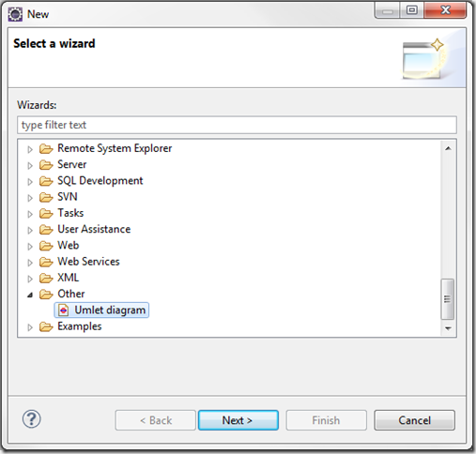Focus the type filter text field

click(x=237, y=125)
